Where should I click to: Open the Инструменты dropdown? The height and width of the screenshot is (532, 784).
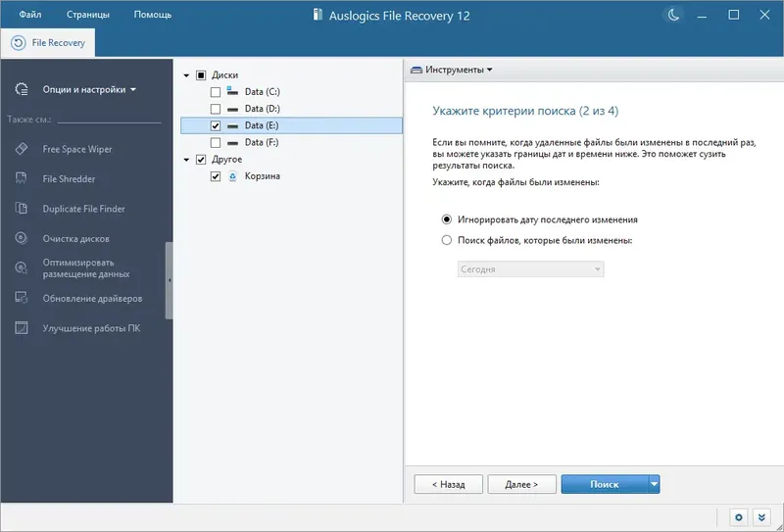[452, 70]
